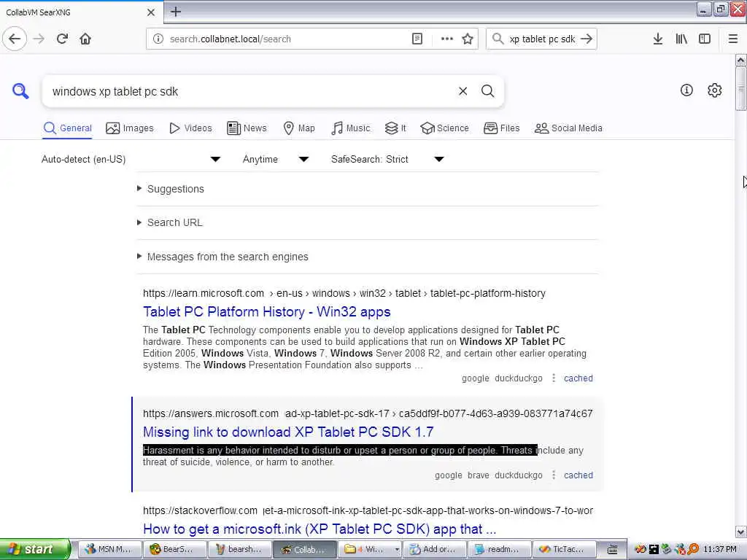
Task: Switch to TicTac taskbar button
Action: click(565, 549)
